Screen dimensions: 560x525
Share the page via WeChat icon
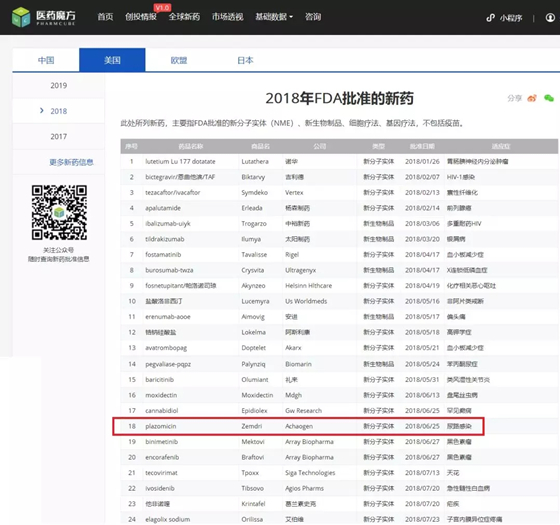pyautogui.click(x=549, y=98)
